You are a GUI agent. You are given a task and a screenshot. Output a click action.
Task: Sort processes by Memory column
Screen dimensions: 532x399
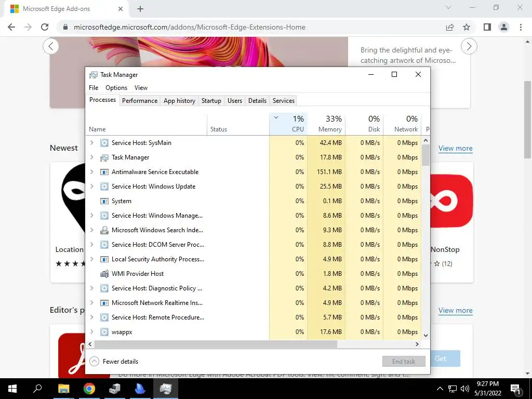click(x=326, y=124)
